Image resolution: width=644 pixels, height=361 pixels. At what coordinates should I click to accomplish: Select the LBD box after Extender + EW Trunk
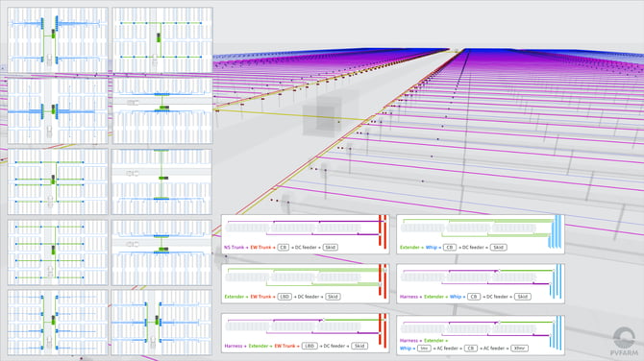coord(285,297)
